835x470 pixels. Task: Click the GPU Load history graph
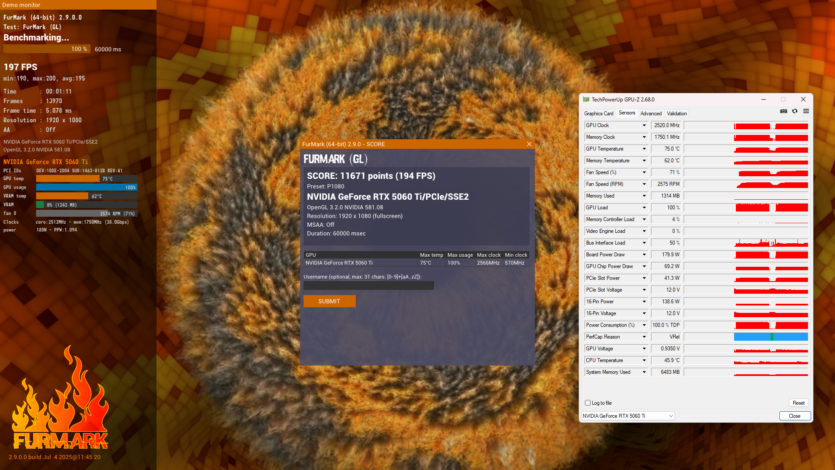point(746,208)
